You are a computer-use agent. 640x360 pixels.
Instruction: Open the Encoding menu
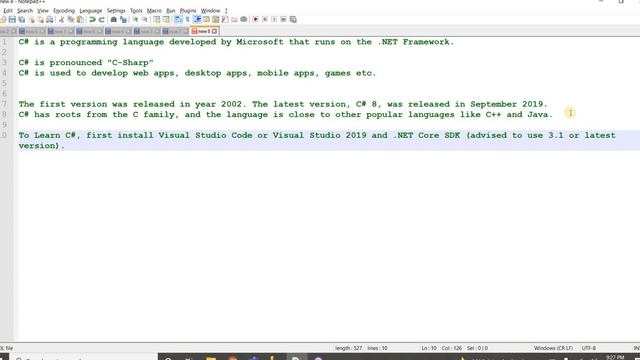(64, 11)
